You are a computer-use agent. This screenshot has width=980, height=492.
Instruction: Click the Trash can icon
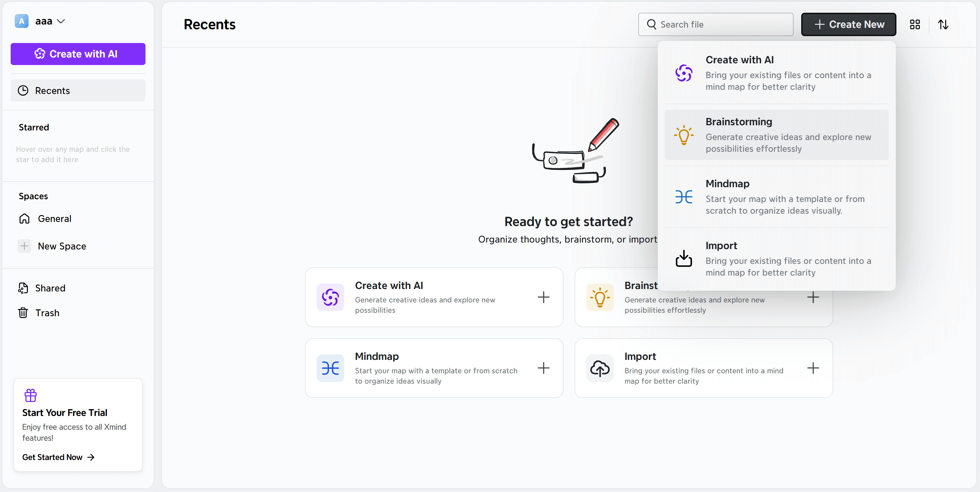pos(22,313)
